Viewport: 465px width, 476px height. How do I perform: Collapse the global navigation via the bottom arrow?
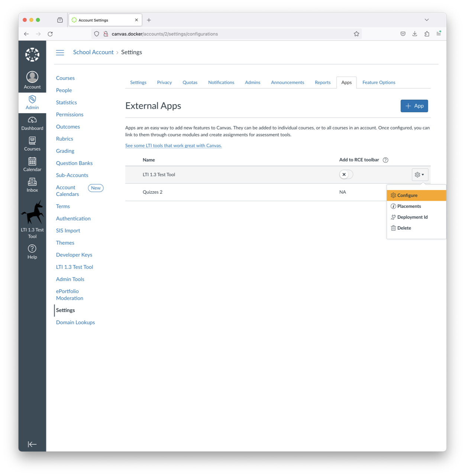[x=32, y=444]
